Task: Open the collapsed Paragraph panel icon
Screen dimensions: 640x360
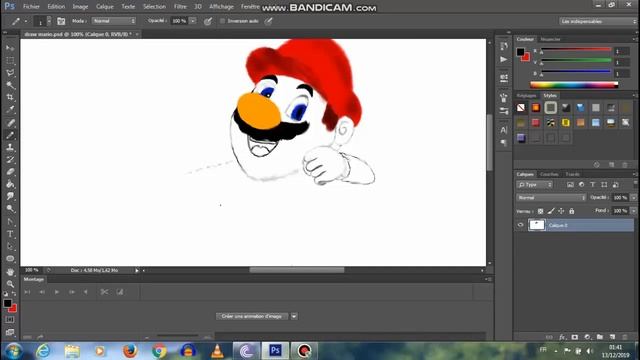Action: (504, 142)
